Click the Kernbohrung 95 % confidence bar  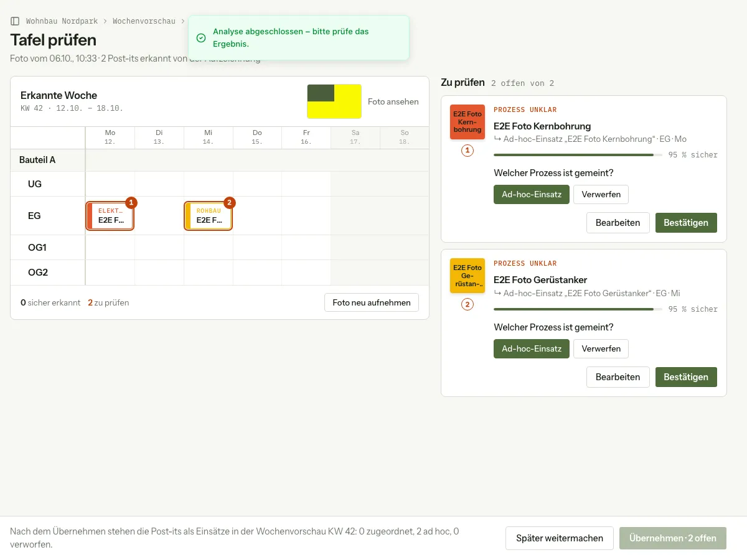point(578,155)
